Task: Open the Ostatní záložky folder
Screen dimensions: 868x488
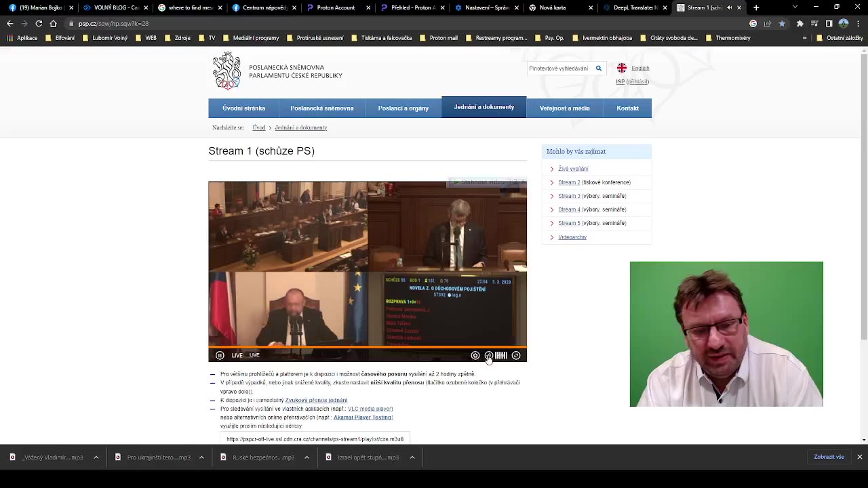Action: [839, 38]
